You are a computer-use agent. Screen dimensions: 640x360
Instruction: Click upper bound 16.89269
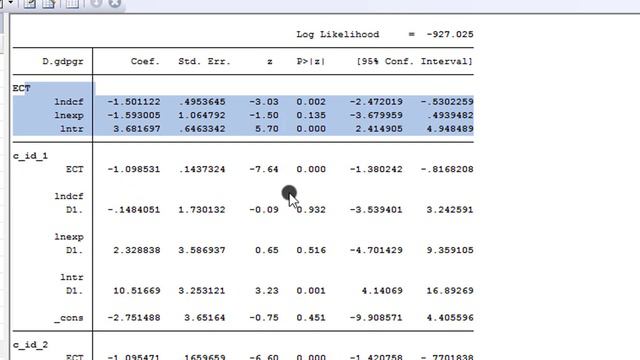(450, 291)
